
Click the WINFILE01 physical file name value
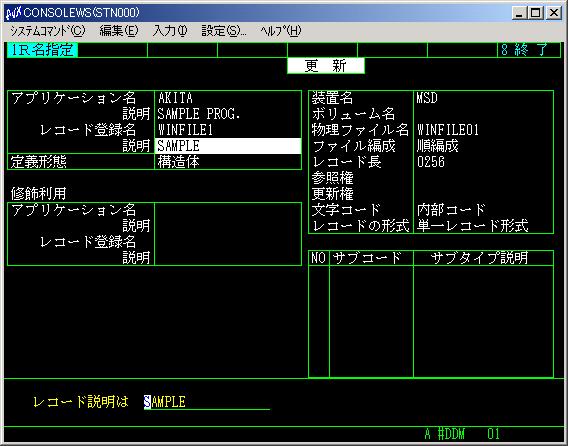(448, 130)
